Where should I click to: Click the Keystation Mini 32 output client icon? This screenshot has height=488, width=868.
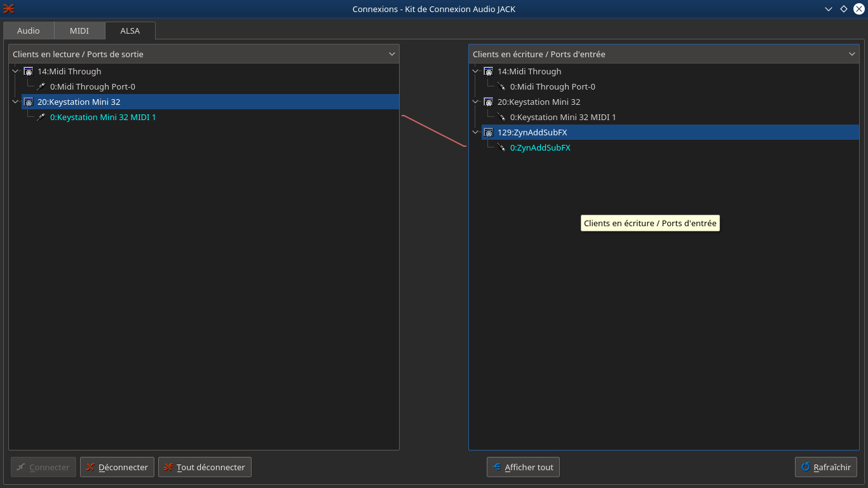tap(28, 102)
